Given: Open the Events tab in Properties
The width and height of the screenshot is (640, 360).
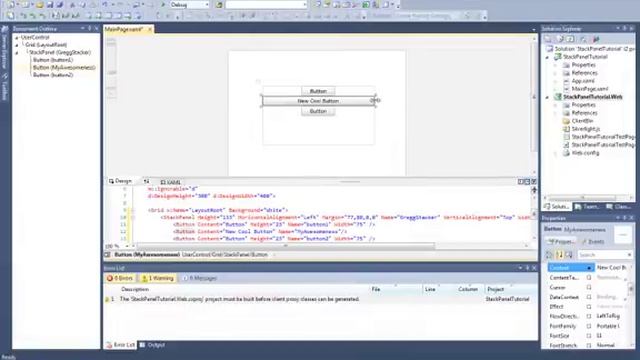Looking at the screenshot, I should pos(593,242).
